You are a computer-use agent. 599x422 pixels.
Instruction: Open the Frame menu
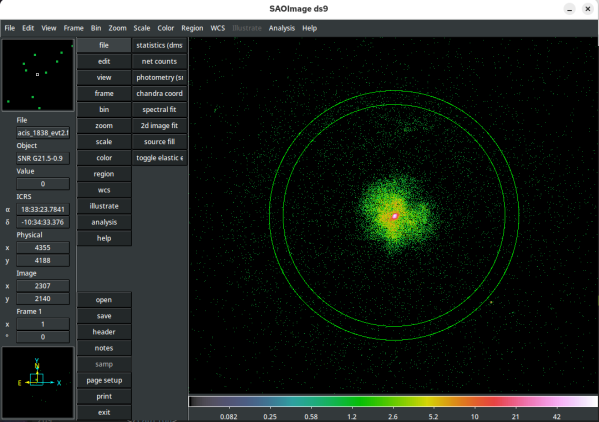[x=73, y=28]
